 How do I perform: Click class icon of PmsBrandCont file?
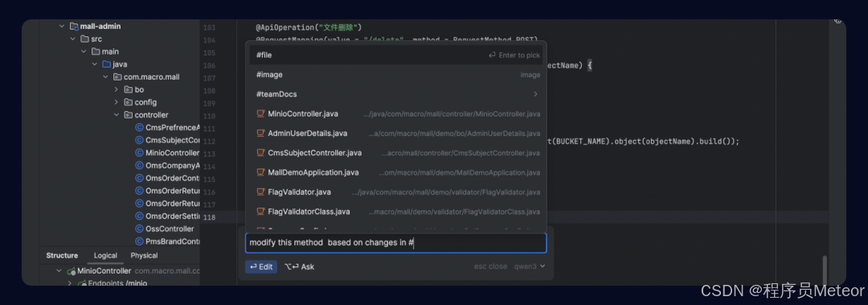click(140, 241)
